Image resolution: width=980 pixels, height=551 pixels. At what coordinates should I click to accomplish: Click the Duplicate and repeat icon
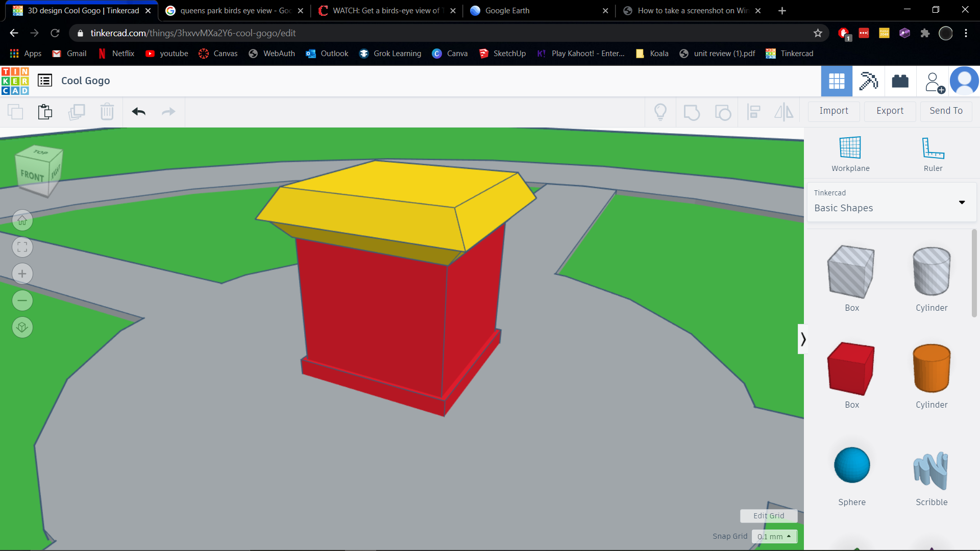click(77, 111)
